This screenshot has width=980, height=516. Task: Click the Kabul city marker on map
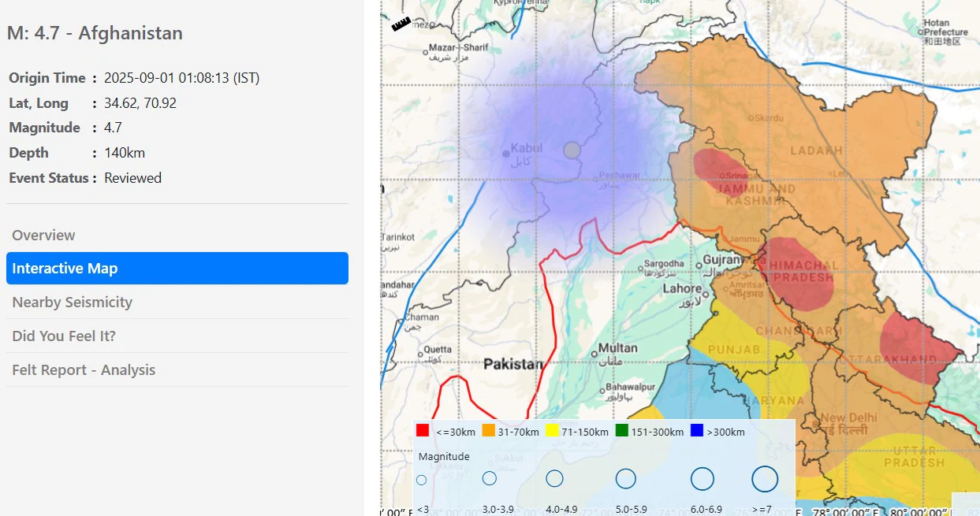click(x=506, y=154)
